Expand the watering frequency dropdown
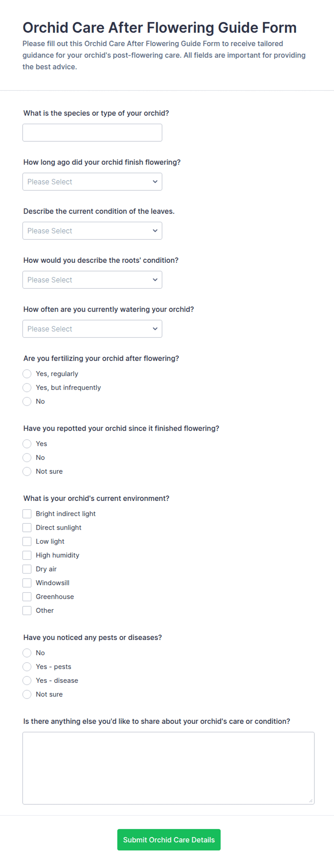This screenshot has height=868, width=334. [x=92, y=329]
